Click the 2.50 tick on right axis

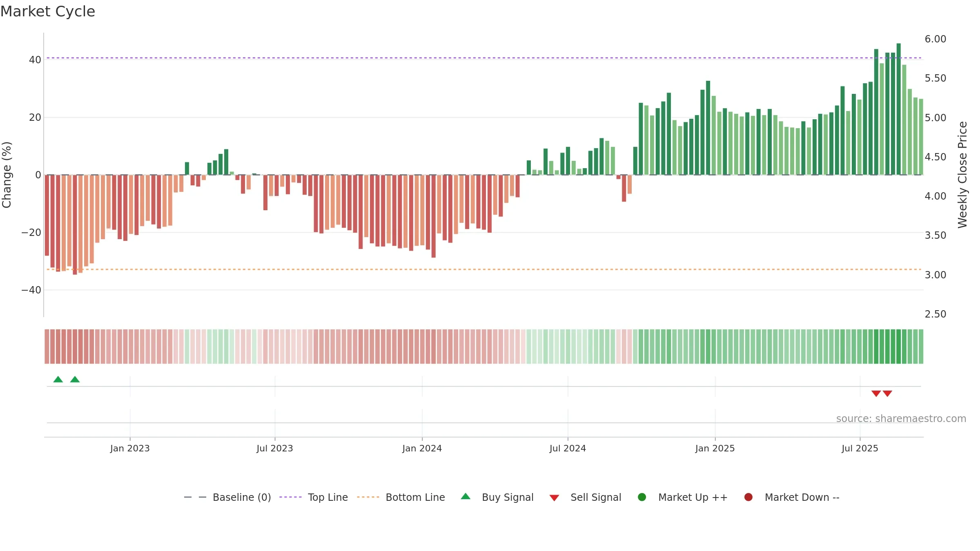[935, 314]
